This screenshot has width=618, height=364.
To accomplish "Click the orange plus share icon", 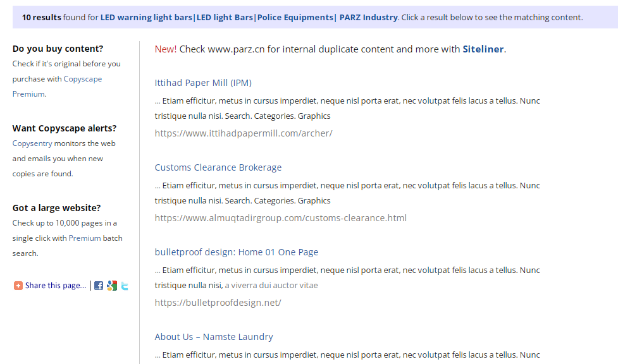I will (18, 286).
